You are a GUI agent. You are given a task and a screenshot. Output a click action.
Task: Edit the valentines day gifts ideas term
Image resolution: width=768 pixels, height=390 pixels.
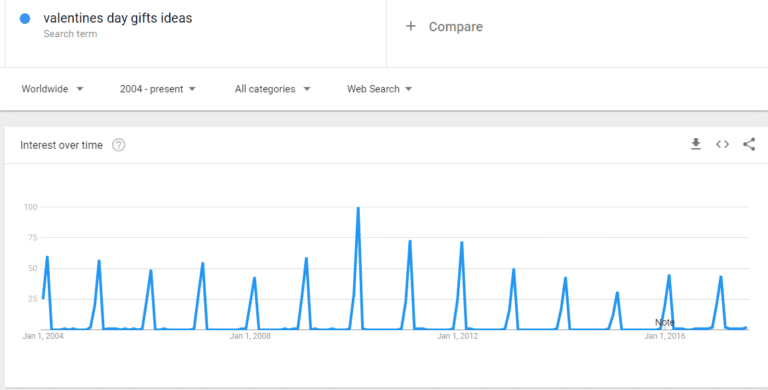118,18
